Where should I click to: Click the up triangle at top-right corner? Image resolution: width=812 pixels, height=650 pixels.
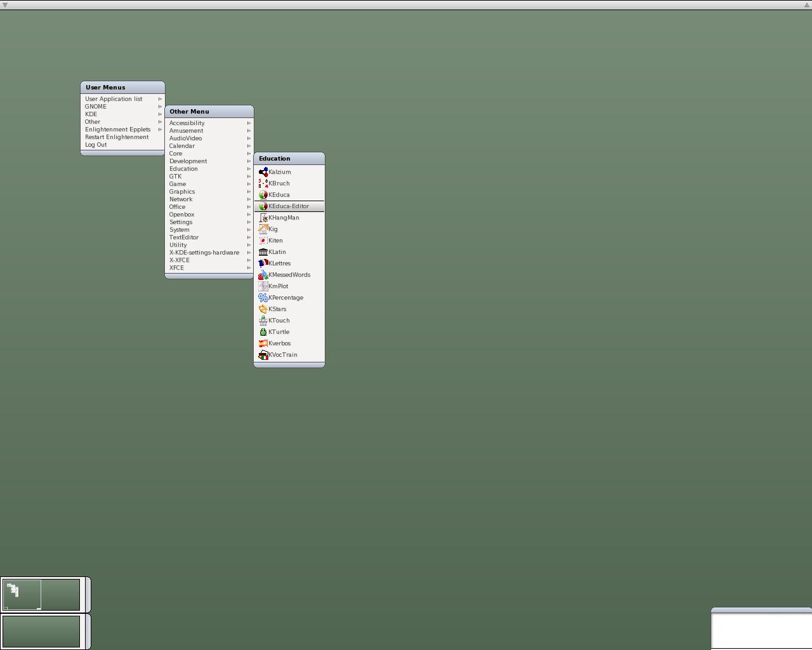tap(808, 5)
